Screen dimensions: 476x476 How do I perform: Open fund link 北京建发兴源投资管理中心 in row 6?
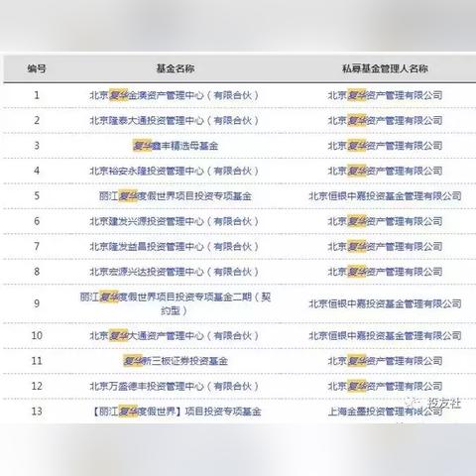(x=175, y=221)
